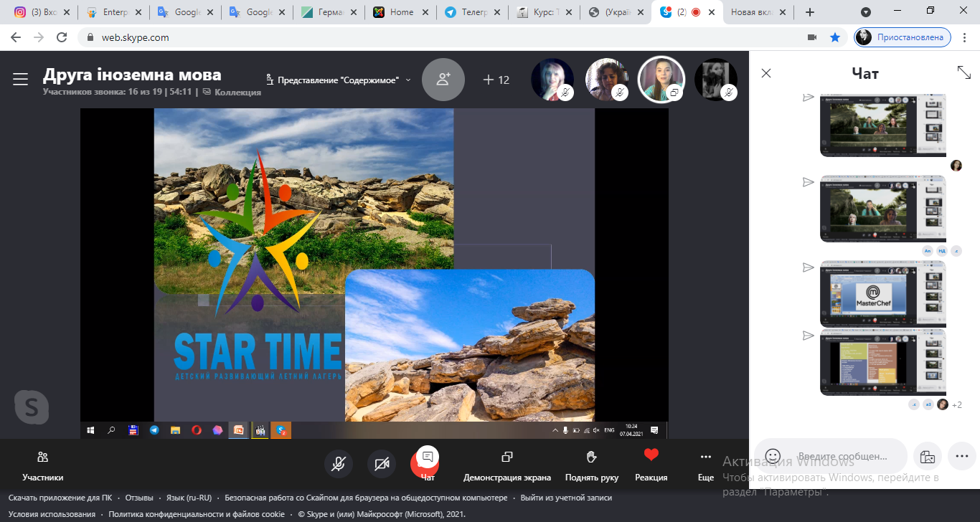Click the add participants icon
The image size is (980, 522).
[443, 80]
